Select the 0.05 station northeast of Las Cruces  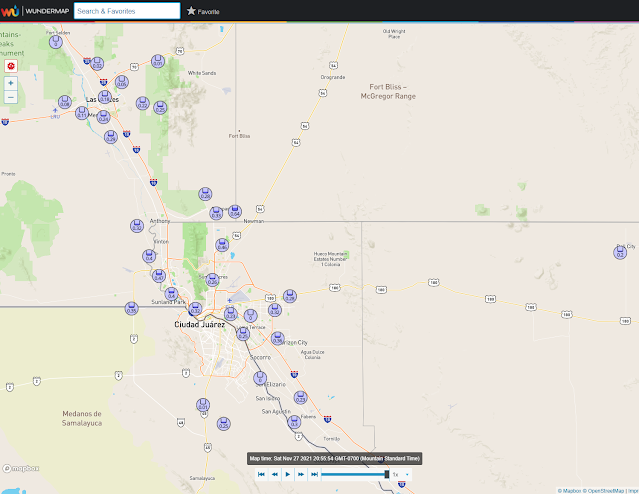tap(121, 82)
